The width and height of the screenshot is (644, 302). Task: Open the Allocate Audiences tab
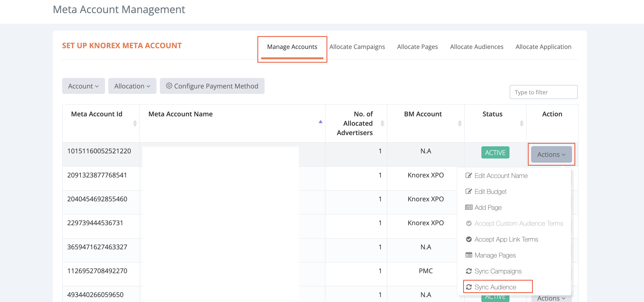coord(476,47)
